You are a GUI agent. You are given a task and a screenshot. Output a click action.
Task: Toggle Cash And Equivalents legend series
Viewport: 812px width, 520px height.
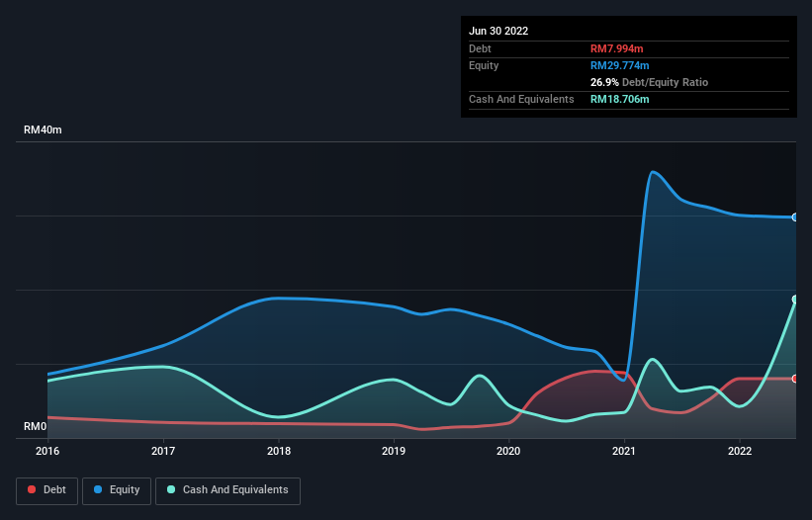227,490
